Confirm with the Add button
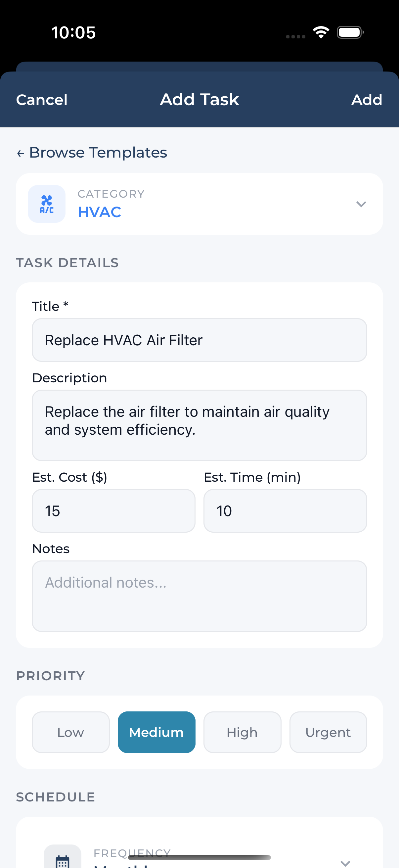The image size is (399, 868). point(367,100)
